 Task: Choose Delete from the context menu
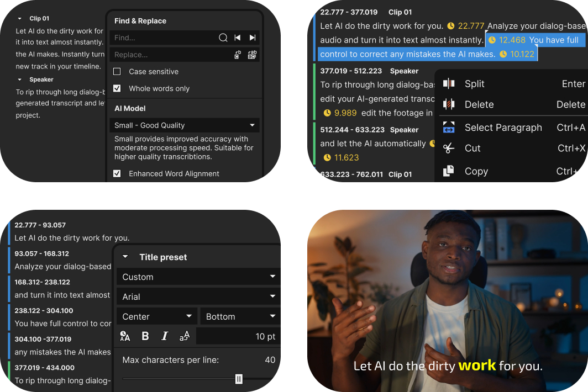coord(479,104)
